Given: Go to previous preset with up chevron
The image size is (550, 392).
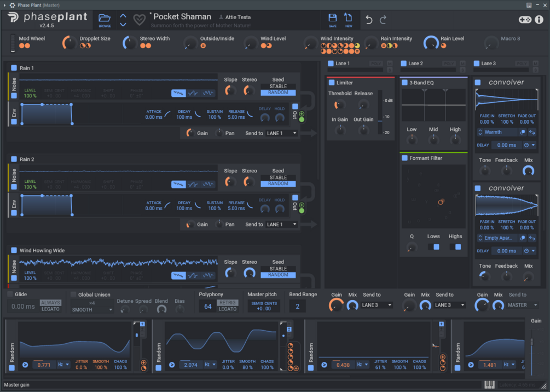Looking at the screenshot, I should [123, 16].
